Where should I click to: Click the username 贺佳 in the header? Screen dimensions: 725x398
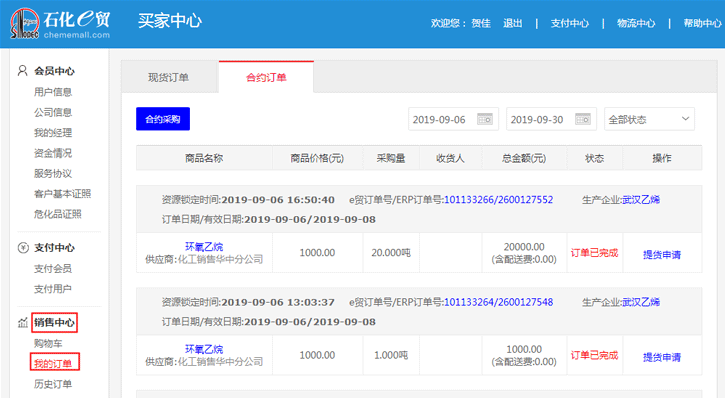point(481,23)
